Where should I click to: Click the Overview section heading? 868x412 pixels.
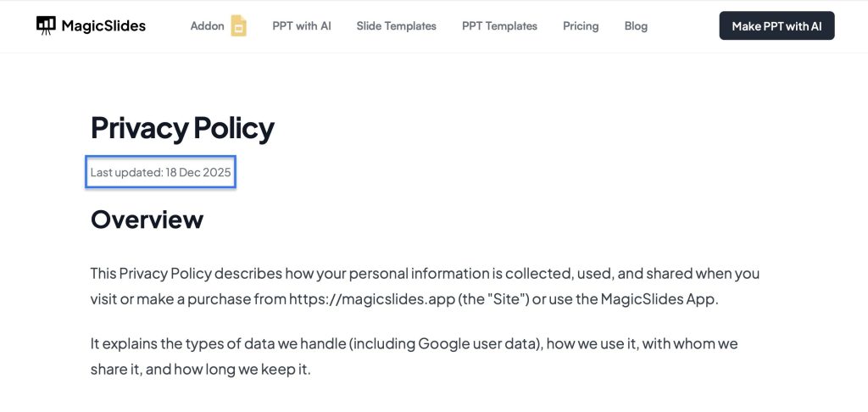click(x=147, y=220)
